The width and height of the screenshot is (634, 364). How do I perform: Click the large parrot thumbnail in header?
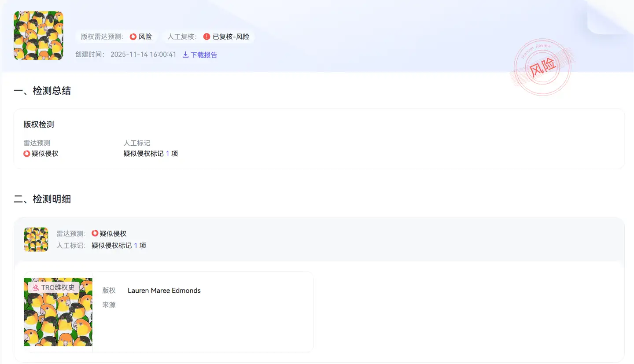pyautogui.click(x=39, y=36)
